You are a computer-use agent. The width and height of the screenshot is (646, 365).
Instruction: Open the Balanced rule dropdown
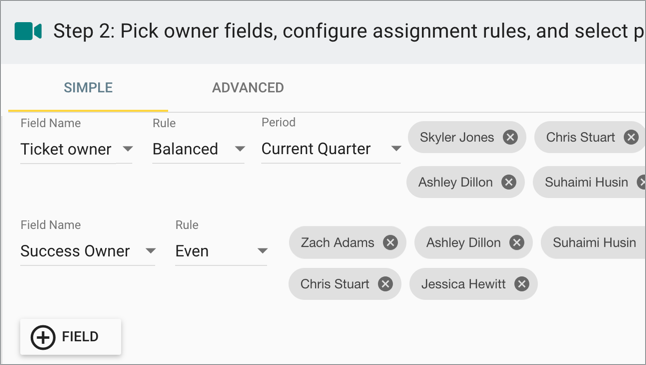199,149
